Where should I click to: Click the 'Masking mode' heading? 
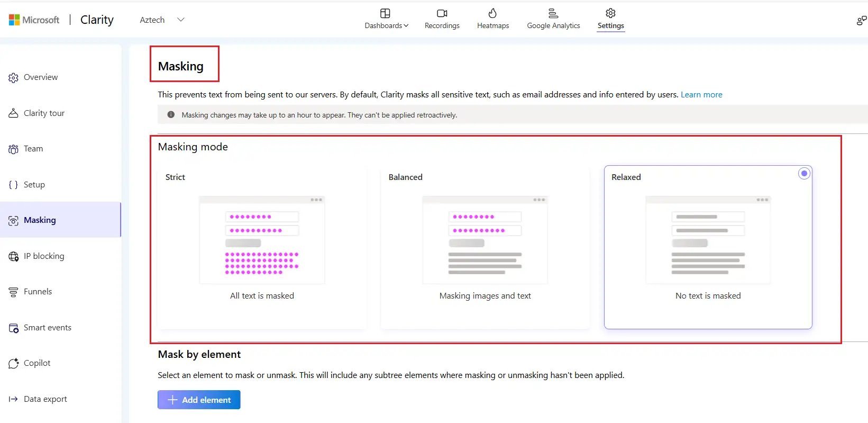click(193, 147)
